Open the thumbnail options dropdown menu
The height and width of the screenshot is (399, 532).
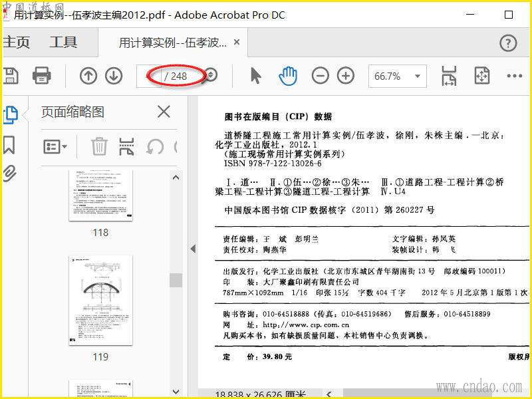[x=55, y=147]
